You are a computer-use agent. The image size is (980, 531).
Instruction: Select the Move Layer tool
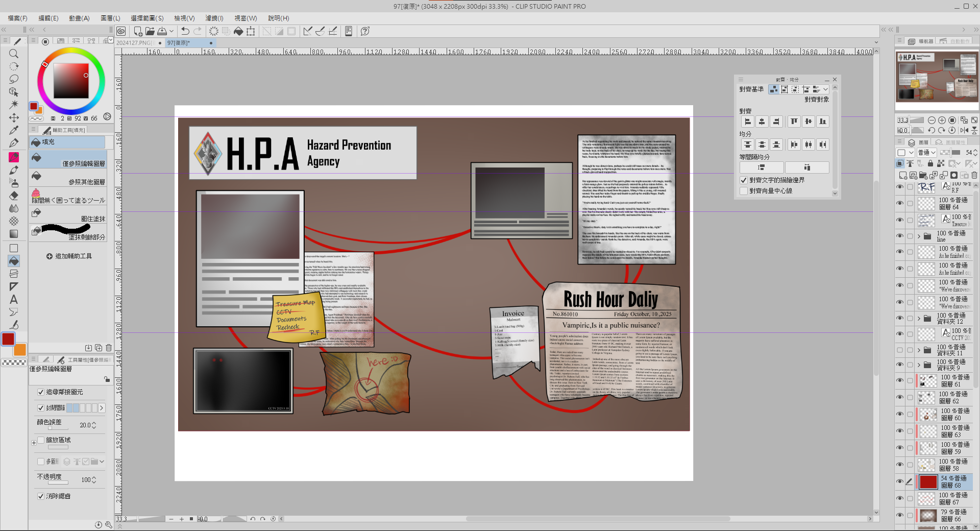point(14,117)
